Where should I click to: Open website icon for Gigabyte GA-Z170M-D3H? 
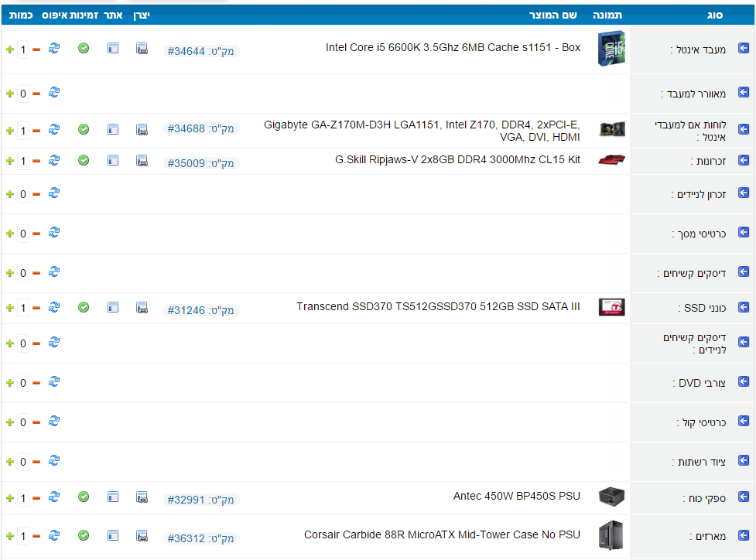click(113, 129)
